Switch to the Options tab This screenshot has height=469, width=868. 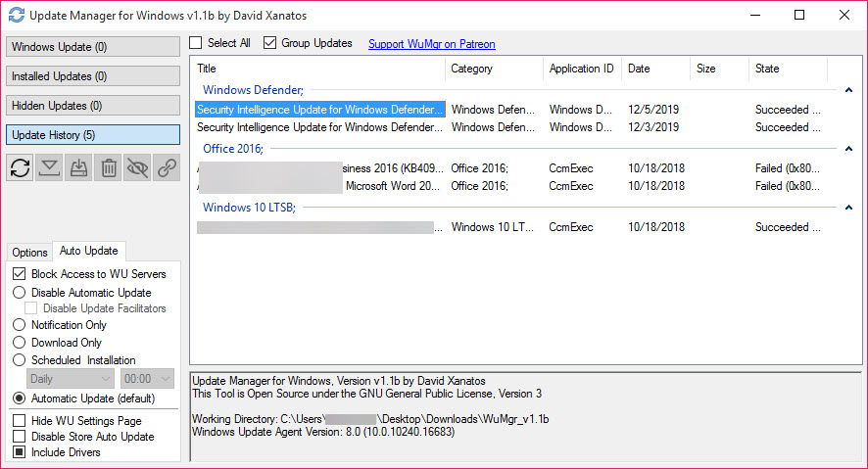coord(30,253)
